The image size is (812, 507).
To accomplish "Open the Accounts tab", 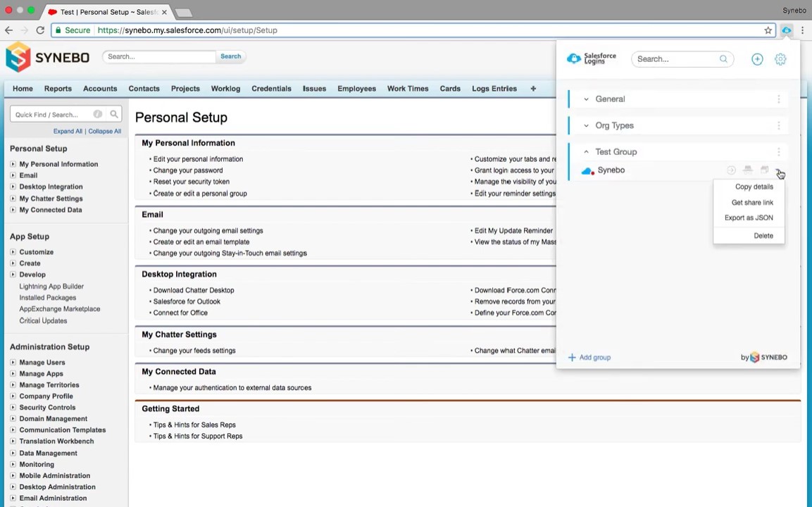I will 100,89.
